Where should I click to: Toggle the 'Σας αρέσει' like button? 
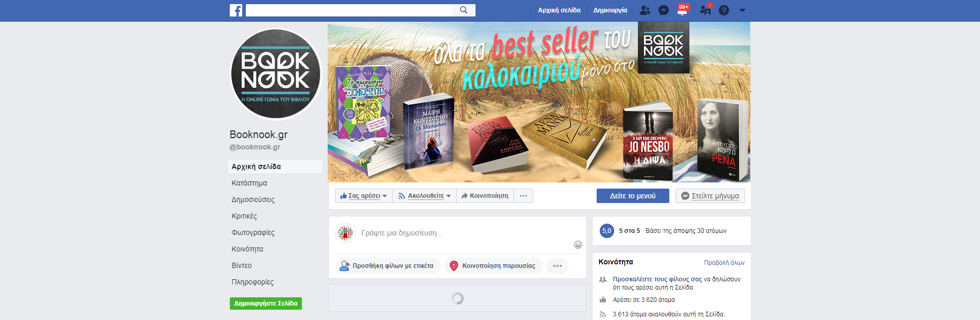point(364,196)
